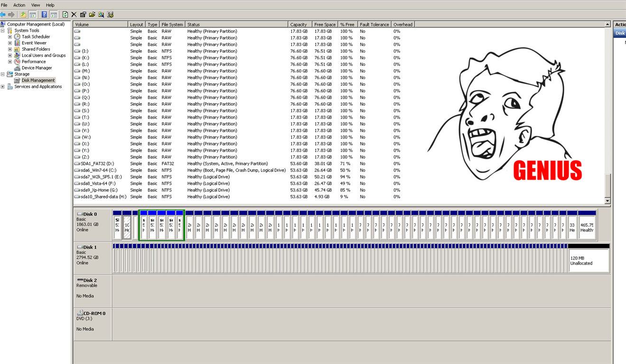Click the Properties toolbar icon
Viewport: 626px width, 364px height.
point(83,15)
